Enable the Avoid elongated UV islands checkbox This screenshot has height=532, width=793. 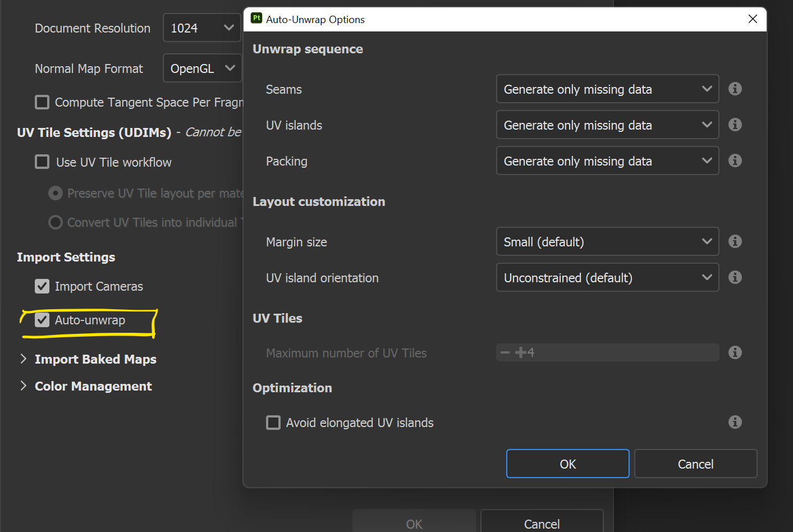click(273, 423)
